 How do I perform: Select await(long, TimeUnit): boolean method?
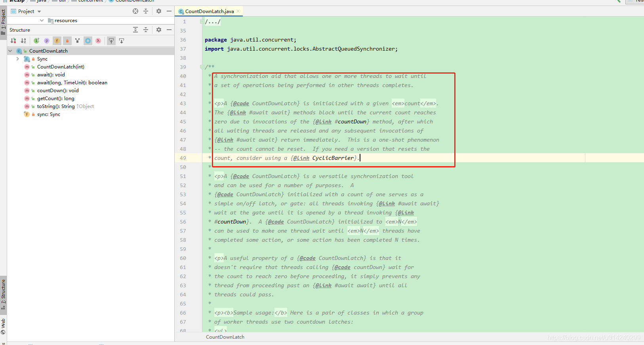click(x=72, y=83)
